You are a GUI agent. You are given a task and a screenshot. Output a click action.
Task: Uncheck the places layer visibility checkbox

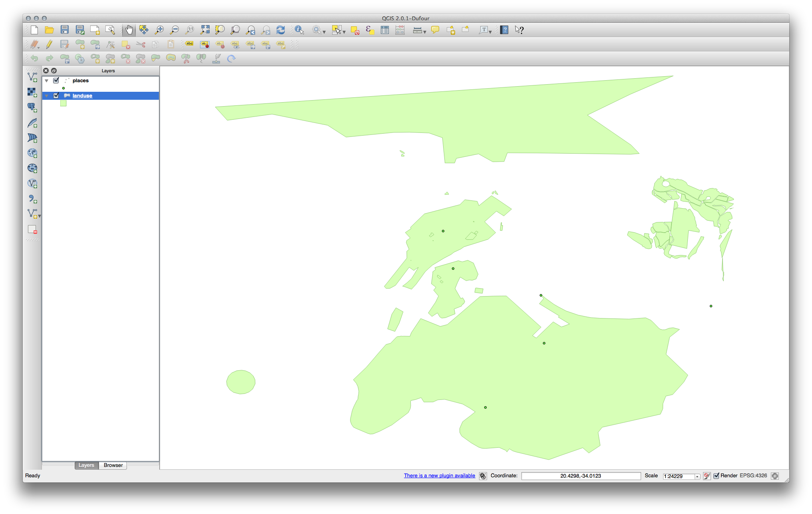pyautogui.click(x=56, y=81)
